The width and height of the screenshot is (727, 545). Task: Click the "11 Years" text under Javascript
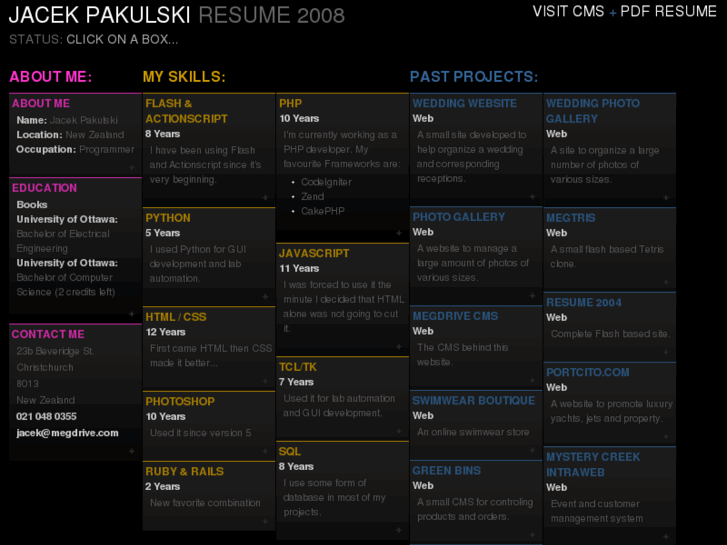pos(299,269)
